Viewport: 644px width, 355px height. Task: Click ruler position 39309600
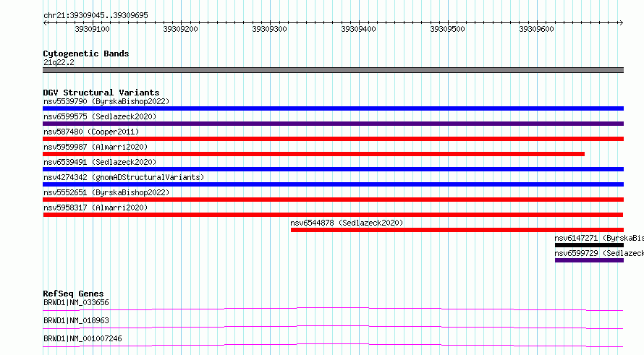[x=536, y=29]
